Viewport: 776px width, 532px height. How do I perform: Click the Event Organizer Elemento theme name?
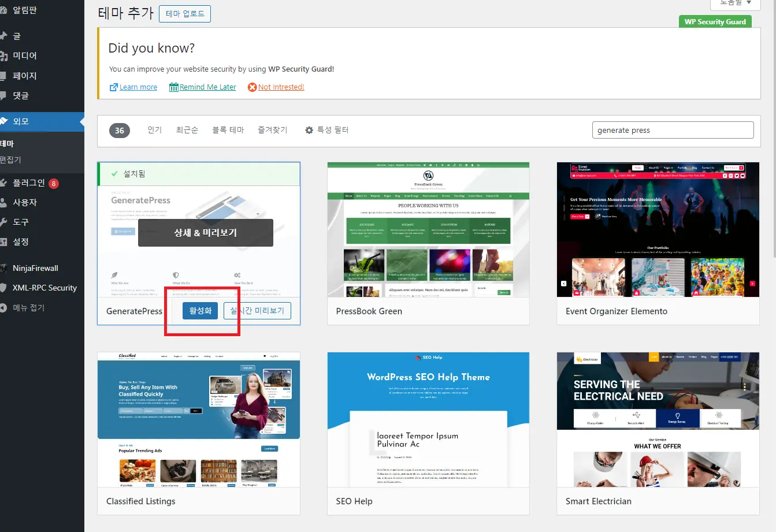(617, 311)
